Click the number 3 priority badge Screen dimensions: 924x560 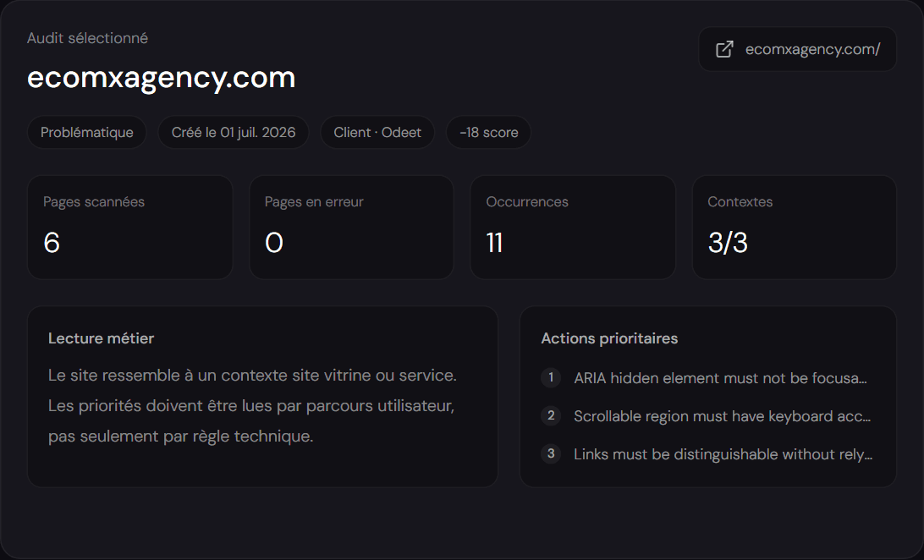coord(551,453)
